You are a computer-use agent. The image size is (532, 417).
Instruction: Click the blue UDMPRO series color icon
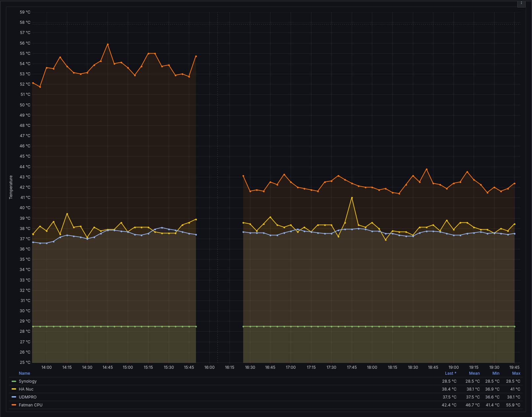14,397
